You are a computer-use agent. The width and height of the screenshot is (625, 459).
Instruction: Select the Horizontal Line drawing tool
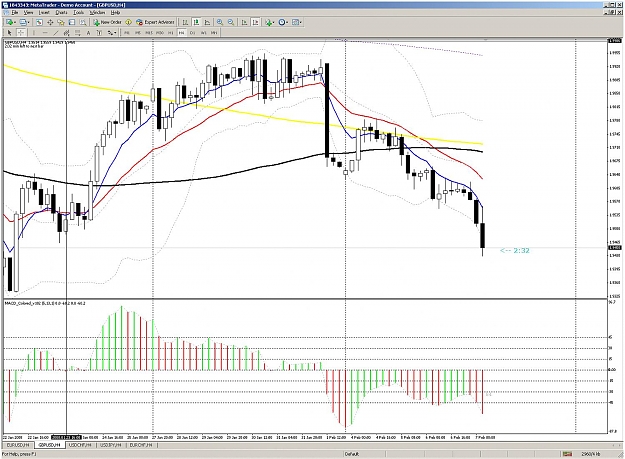45,33
